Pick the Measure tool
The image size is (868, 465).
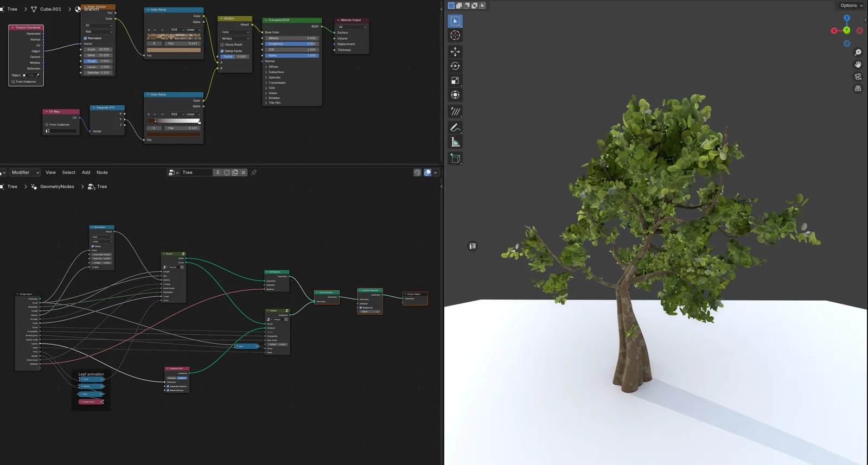pyautogui.click(x=455, y=143)
